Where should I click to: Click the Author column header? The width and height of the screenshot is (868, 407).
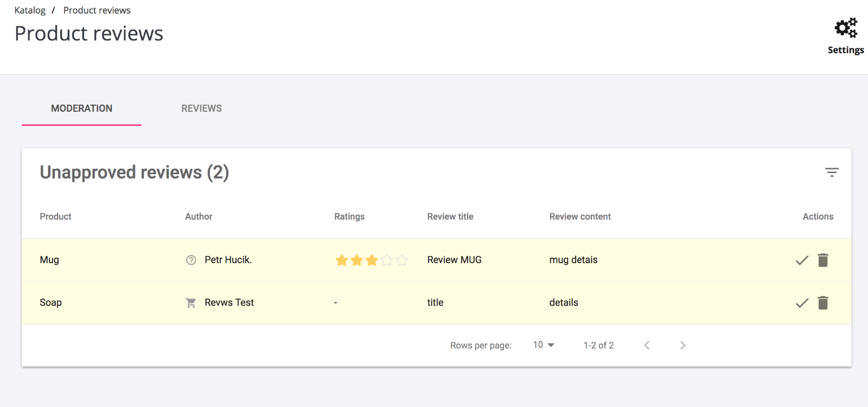[x=199, y=217]
